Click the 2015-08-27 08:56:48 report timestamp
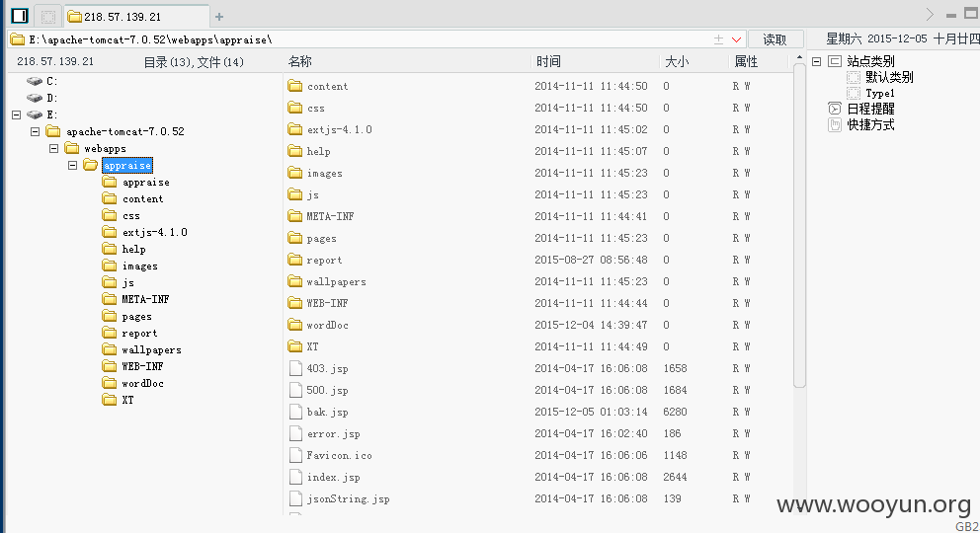Image resolution: width=980 pixels, height=533 pixels. [x=591, y=260]
